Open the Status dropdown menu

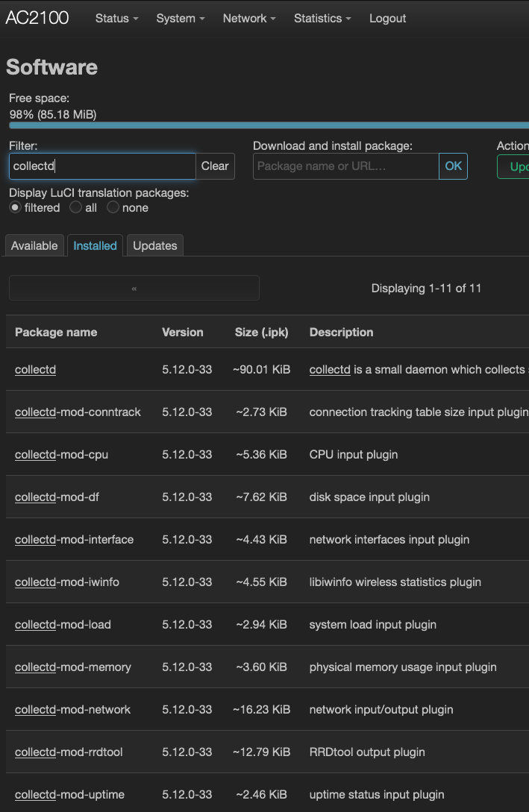click(116, 19)
